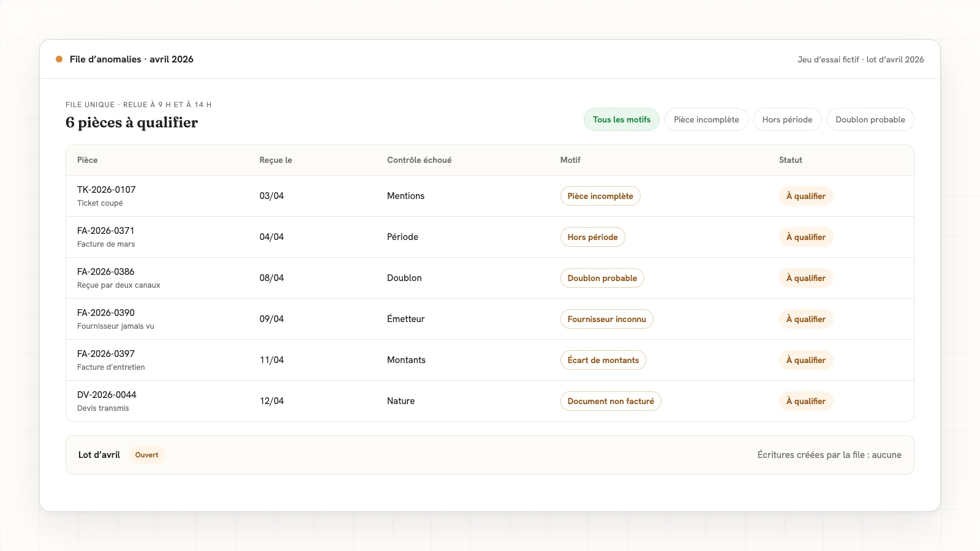The height and width of the screenshot is (551, 980).
Task: Open piece FA-2026-0390
Action: point(106,313)
